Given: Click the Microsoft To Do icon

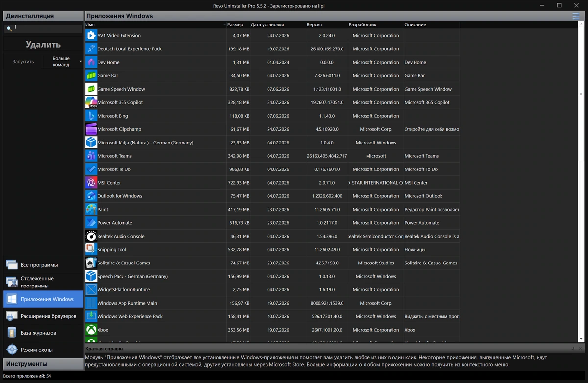Looking at the screenshot, I should 91,169.
